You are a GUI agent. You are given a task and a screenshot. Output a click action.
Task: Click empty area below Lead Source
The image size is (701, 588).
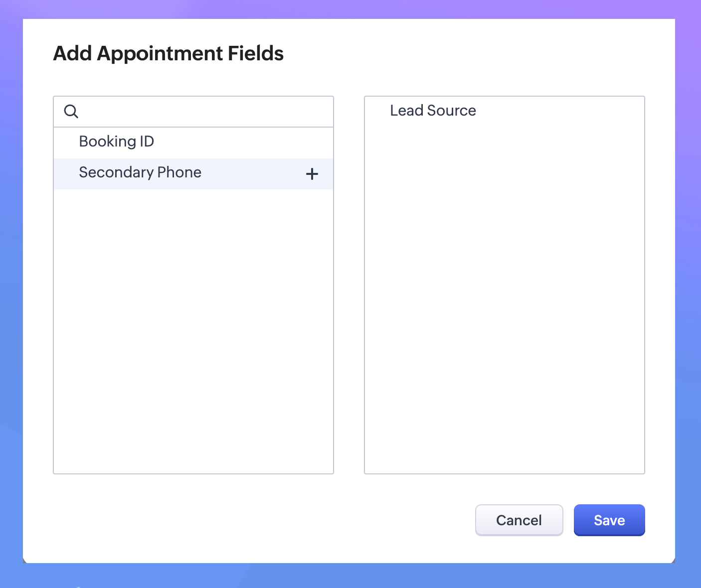(504, 299)
